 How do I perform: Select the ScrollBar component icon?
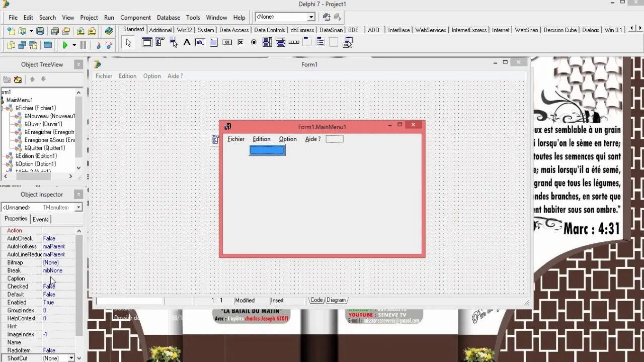pos(294,43)
